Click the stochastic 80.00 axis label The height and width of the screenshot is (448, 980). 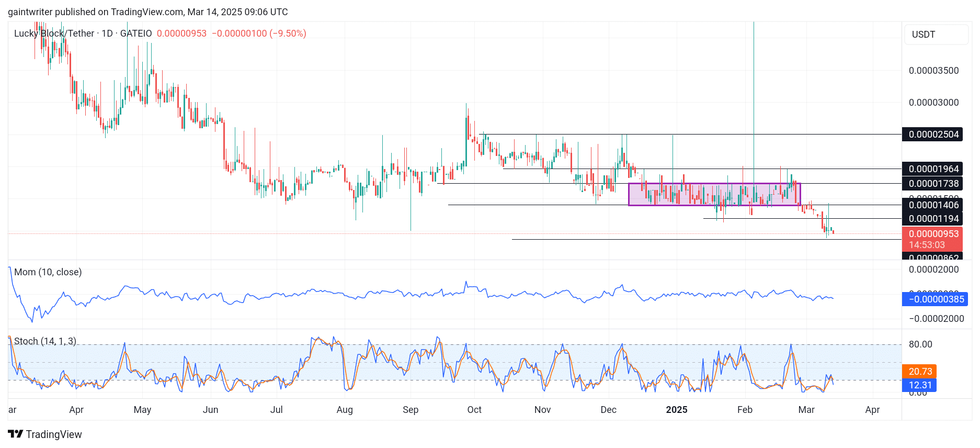click(920, 344)
